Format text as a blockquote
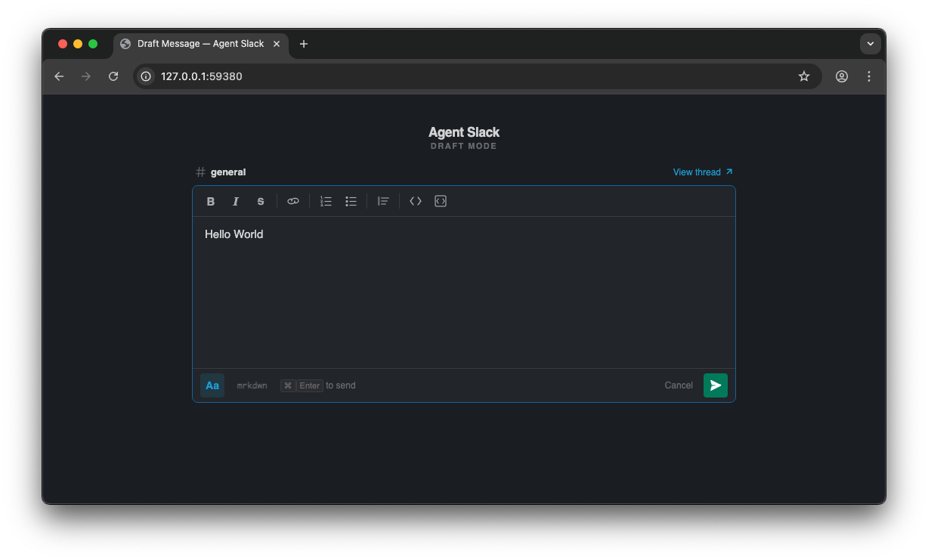Screen dimensions: 928x560 tap(383, 201)
